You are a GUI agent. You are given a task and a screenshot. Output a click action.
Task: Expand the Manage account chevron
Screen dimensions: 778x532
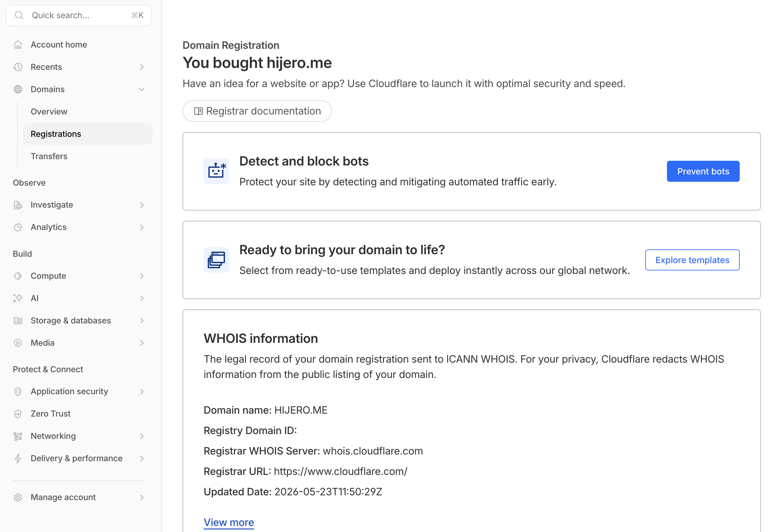tap(142, 498)
